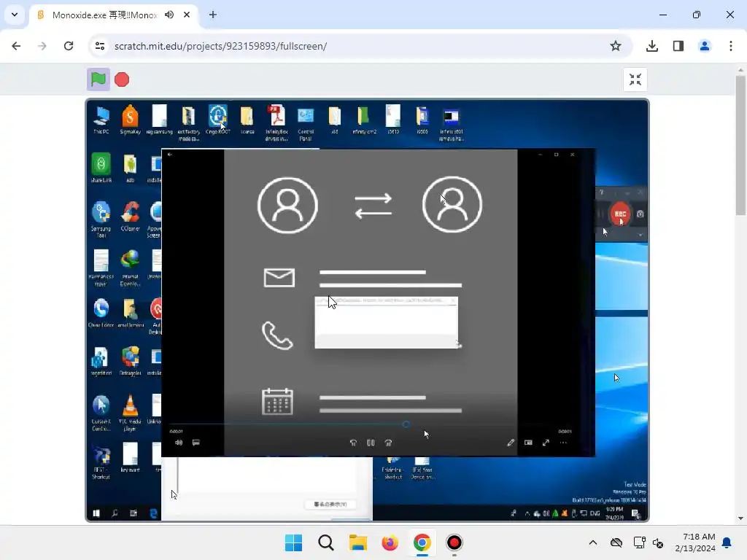Click the stage Windows 10 Start button

96,513
